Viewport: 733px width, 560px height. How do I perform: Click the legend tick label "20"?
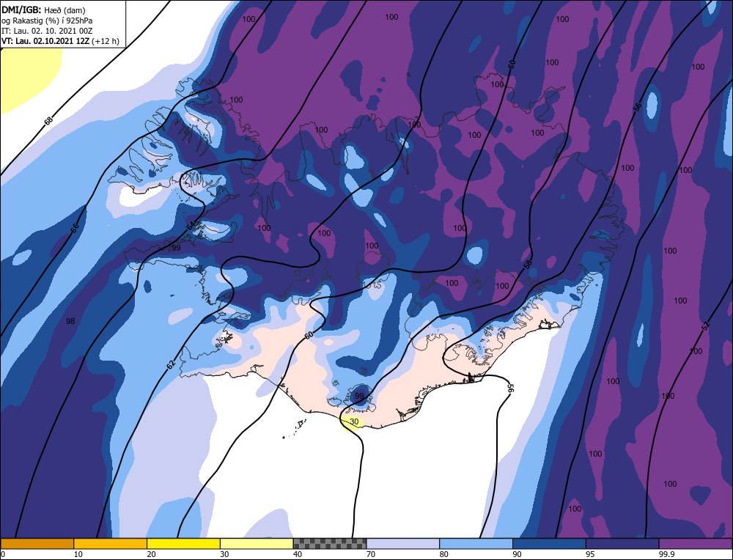tap(152, 554)
